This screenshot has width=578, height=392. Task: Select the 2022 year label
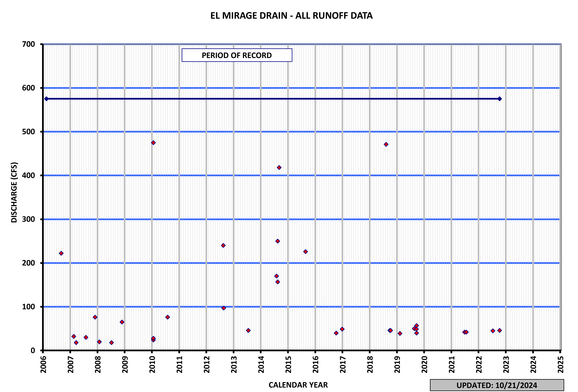tap(479, 364)
